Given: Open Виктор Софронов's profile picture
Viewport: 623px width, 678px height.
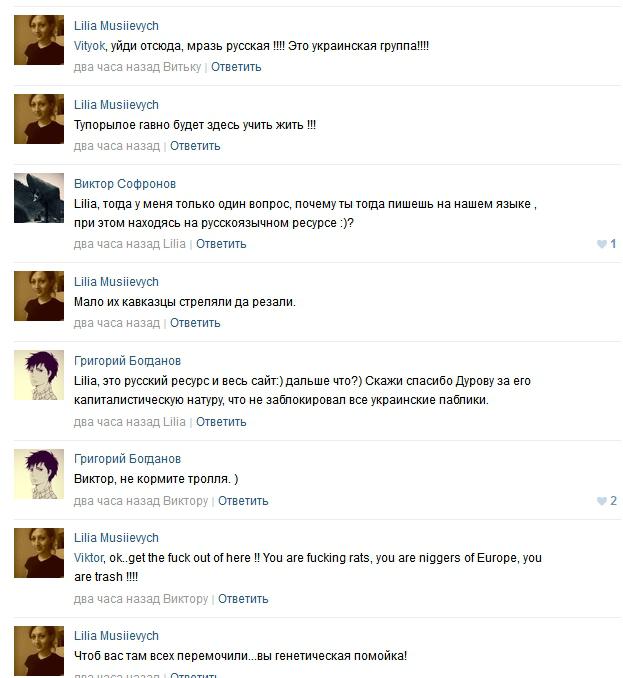Looking at the screenshot, I should pos(39,198).
